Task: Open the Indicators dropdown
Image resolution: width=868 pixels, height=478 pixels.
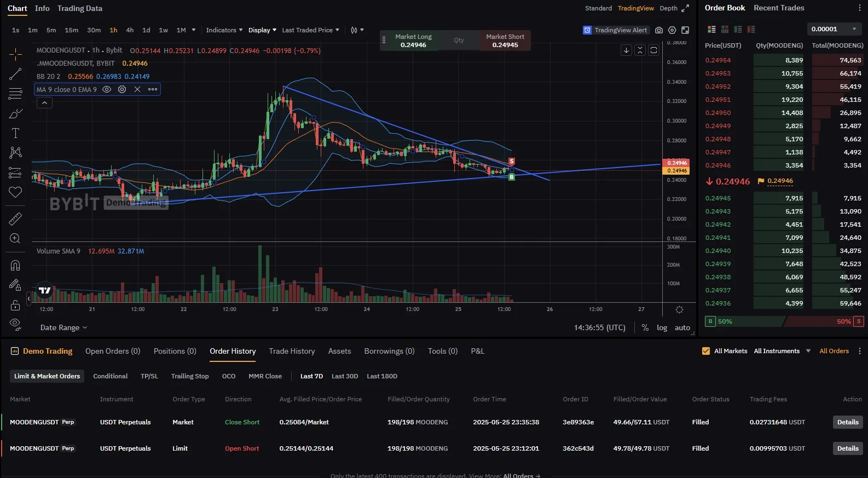Action: coord(224,30)
